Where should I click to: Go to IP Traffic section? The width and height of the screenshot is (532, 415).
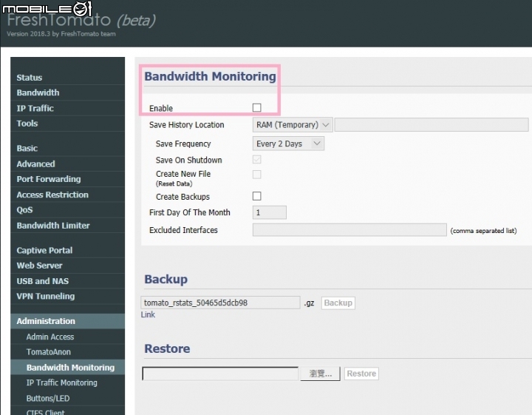click(x=67, y=108)
